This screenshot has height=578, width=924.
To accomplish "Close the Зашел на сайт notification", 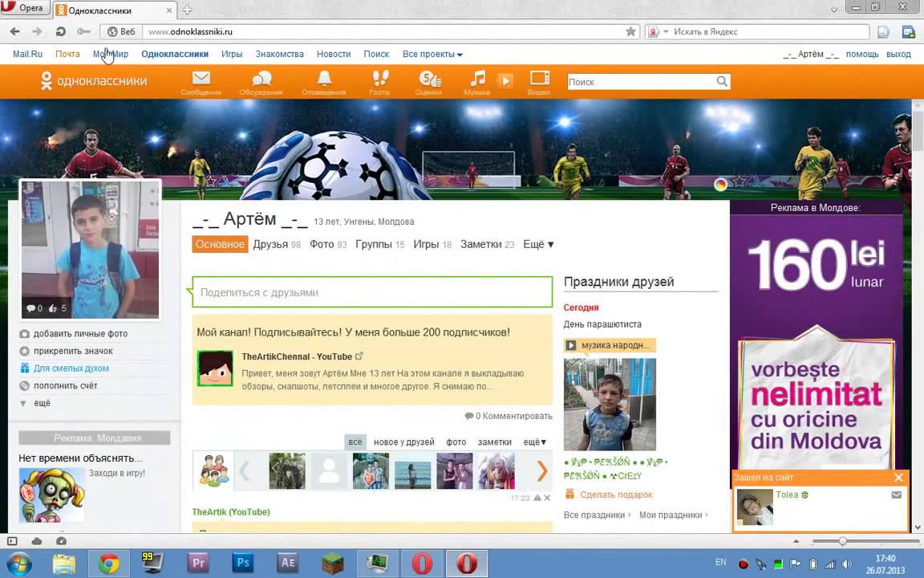I will pos(898,477).
